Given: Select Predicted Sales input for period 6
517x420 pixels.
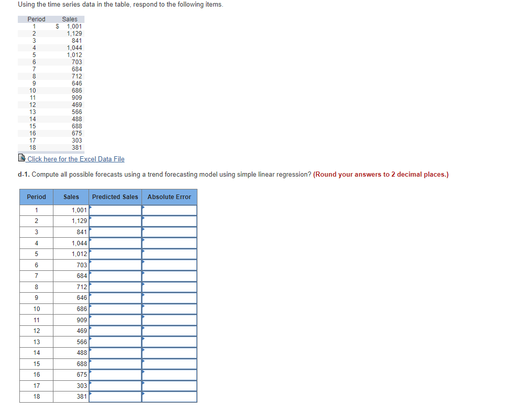Looking at the screenshot, I should point(116,265).
